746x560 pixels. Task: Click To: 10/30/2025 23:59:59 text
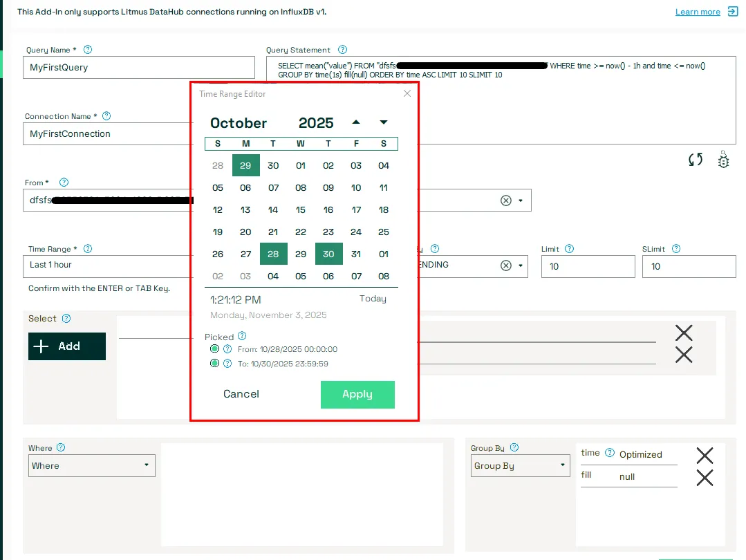(x=283, y=364)
